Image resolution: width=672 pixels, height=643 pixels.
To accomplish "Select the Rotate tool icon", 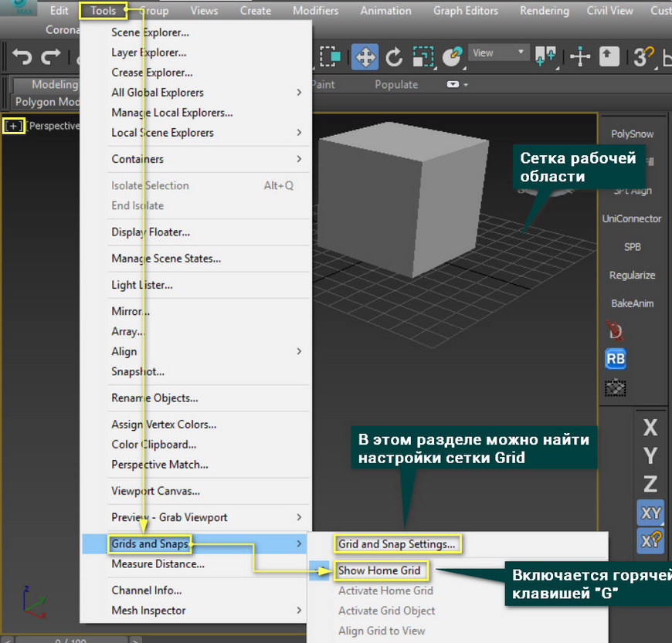I will click(x=394, y=56).
